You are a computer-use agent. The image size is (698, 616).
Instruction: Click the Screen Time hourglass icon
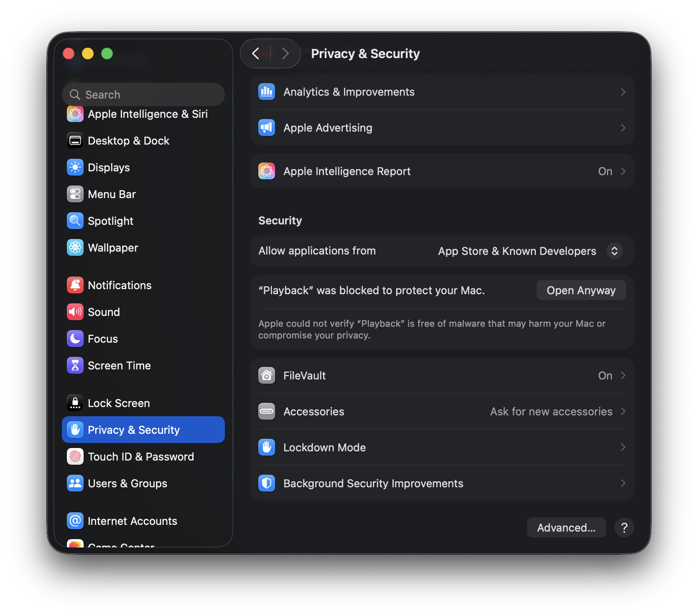(x=75, y=366)
